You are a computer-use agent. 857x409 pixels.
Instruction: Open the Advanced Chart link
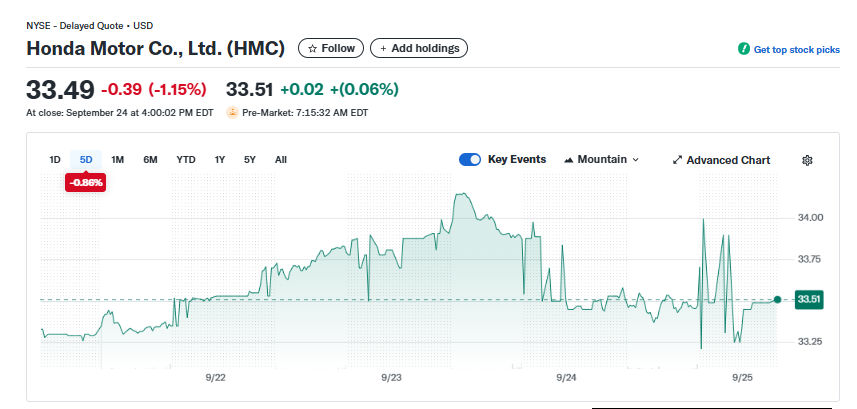click(x=721, y=160)
